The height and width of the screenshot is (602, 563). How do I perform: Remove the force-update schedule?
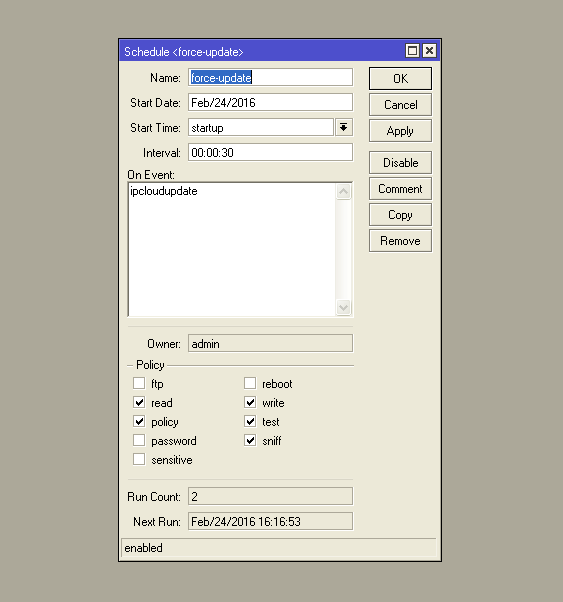pyautogui.click(x=400, y=241)
